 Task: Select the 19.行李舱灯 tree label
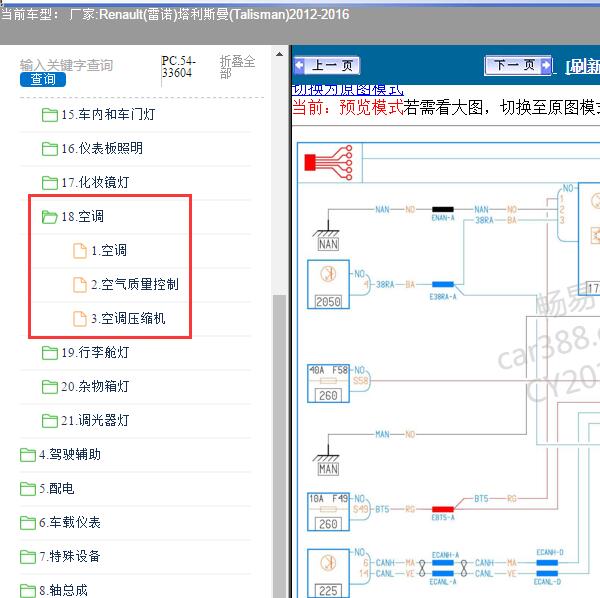(x=95, y=353)
